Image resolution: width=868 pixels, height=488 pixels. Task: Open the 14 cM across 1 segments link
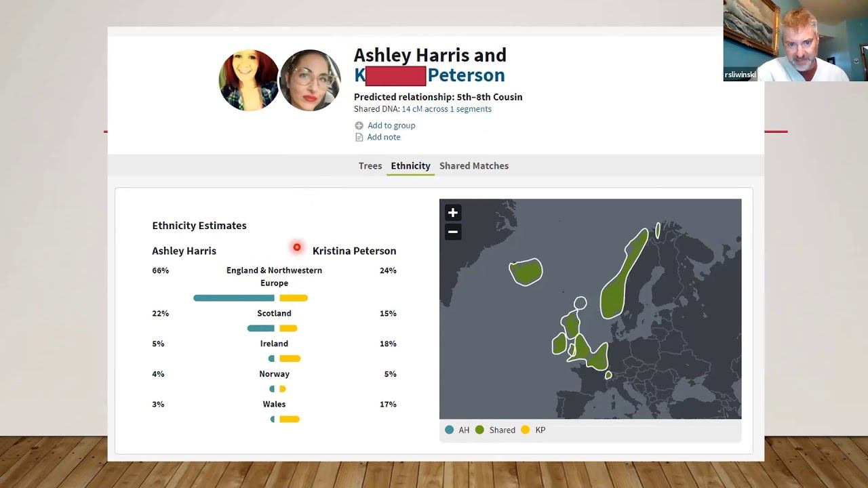(x=447, y=109)
